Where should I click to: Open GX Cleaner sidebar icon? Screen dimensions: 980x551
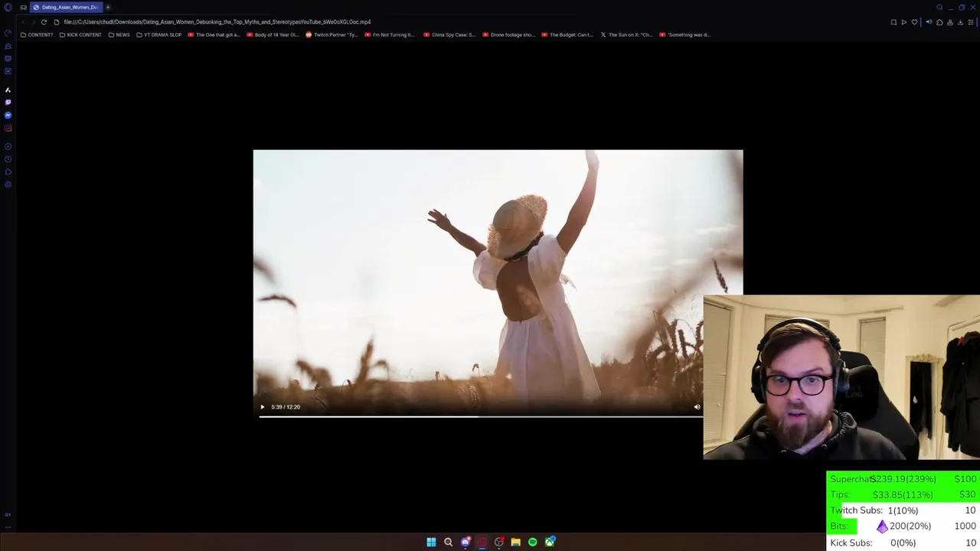click(x=8, y=46)
